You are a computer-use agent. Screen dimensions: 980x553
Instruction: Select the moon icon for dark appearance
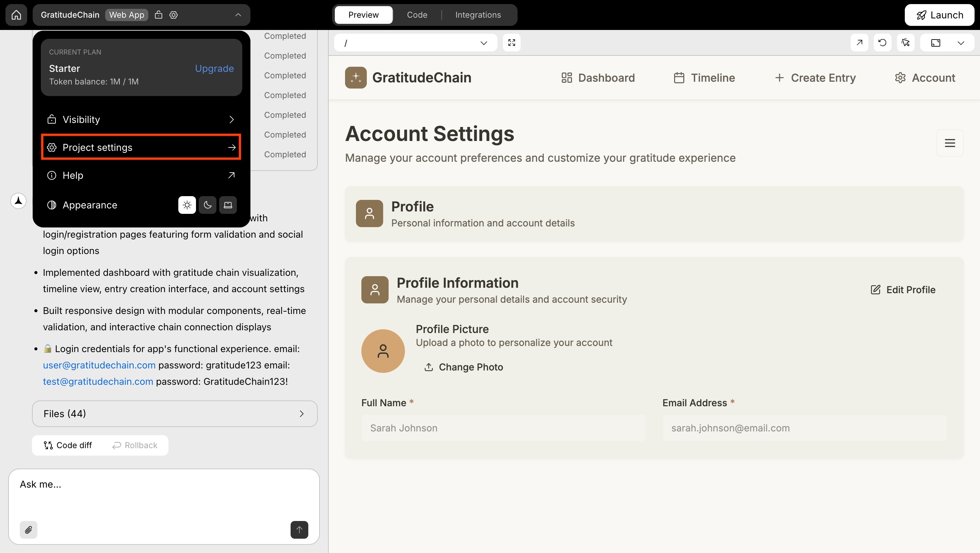click(x=207, y=205)
